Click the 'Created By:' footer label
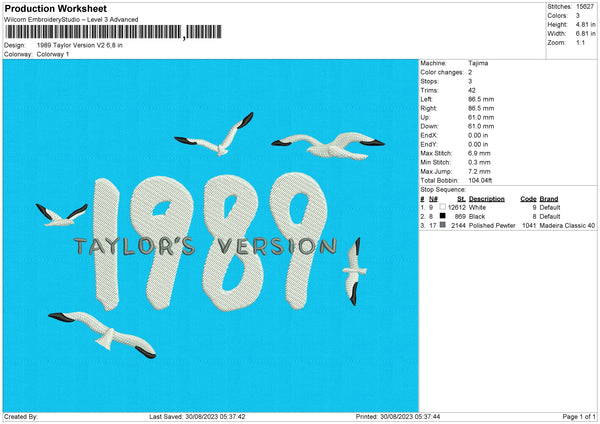 [21, 416]
